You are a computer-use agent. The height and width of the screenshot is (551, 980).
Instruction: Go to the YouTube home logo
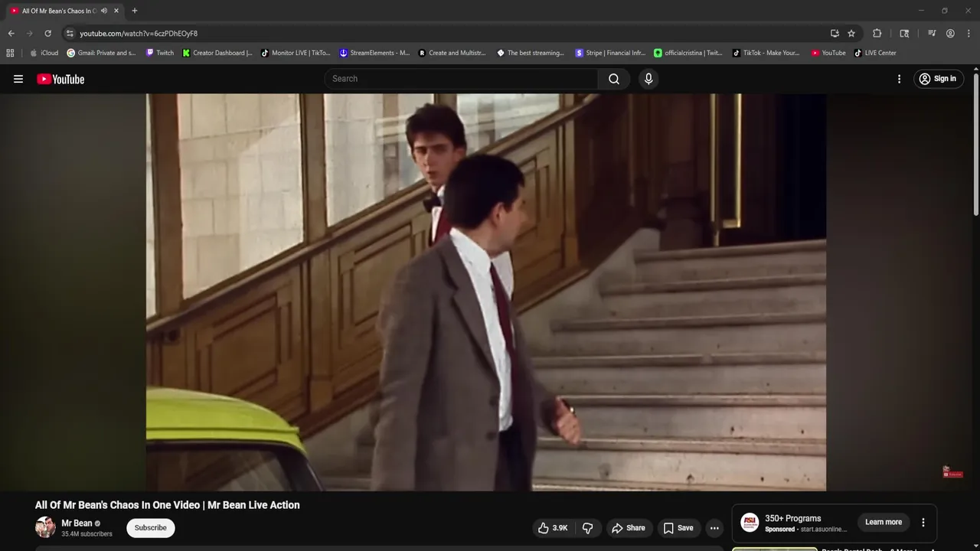(x=60, y=79)
